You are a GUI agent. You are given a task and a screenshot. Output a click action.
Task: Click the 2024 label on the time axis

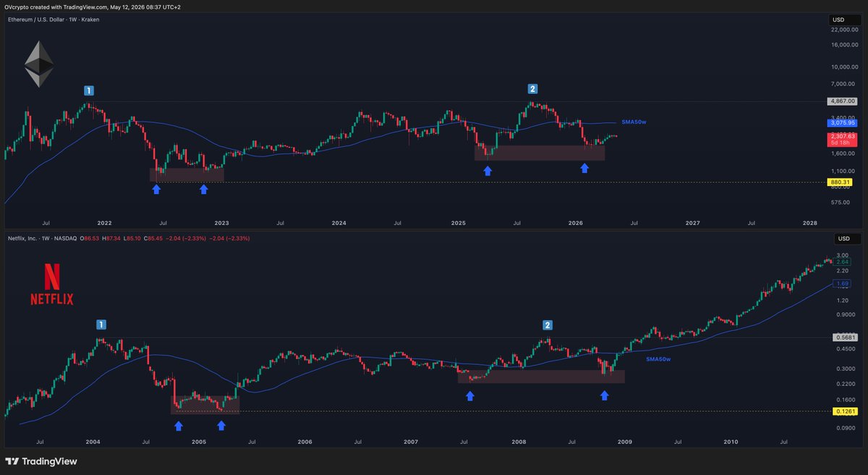coord(339,223)
